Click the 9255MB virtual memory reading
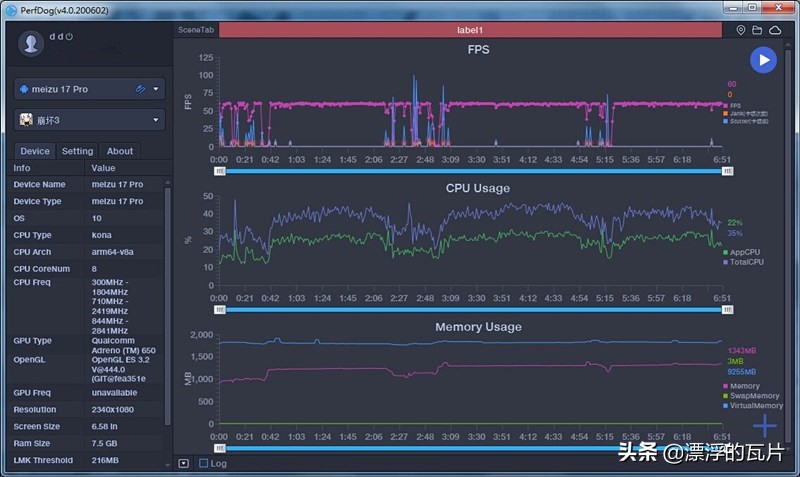Viewport: 800px width, 477px height. (x=741, y=371)
